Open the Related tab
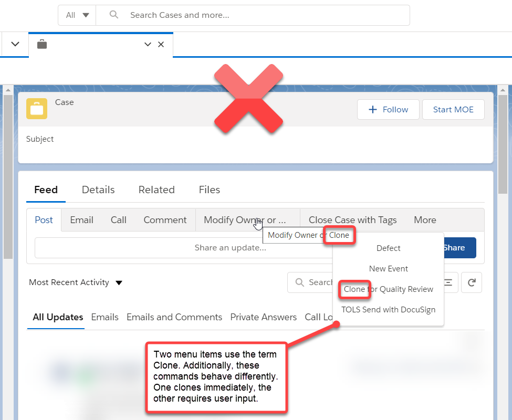This screenshot has height=420, width=512. (156, 190)
